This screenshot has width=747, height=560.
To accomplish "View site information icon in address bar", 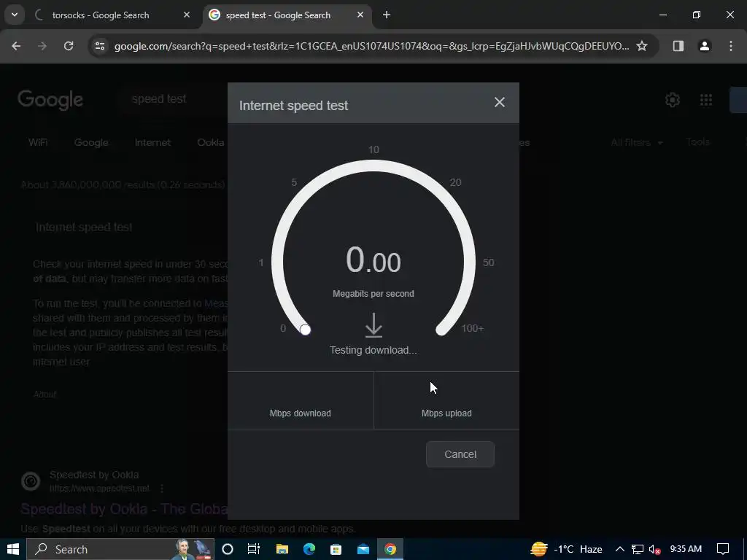I will 99,46.
